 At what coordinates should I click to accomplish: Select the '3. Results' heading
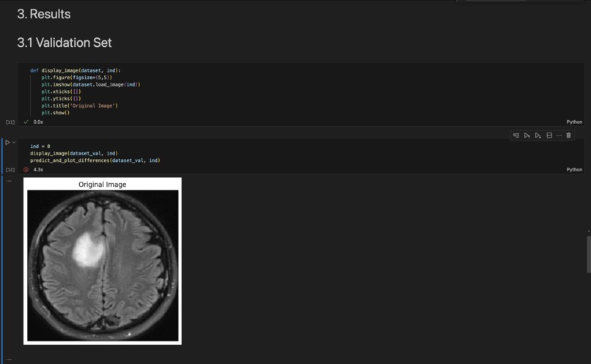pyautogui.click(x=44, y=14)
